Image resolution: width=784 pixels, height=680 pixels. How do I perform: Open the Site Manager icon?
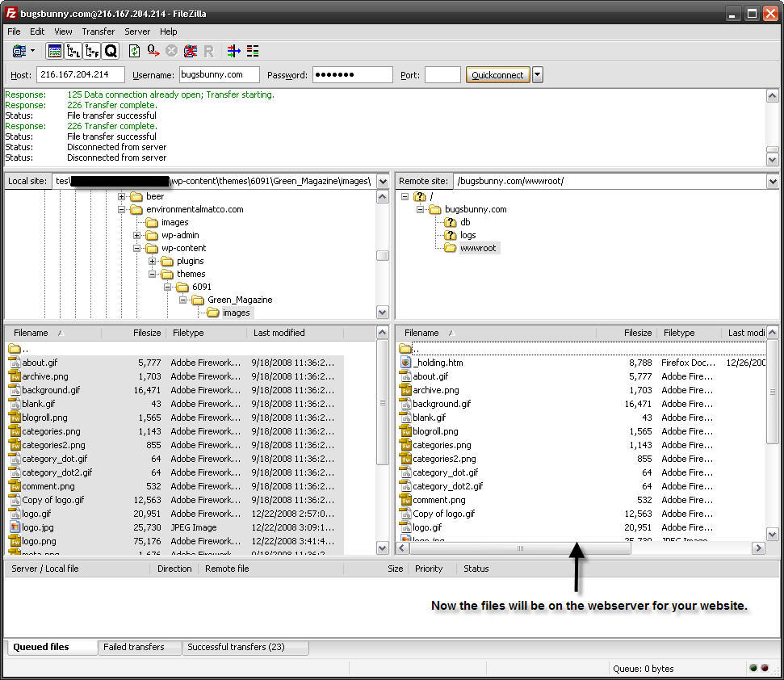click(x=19, y=51)
